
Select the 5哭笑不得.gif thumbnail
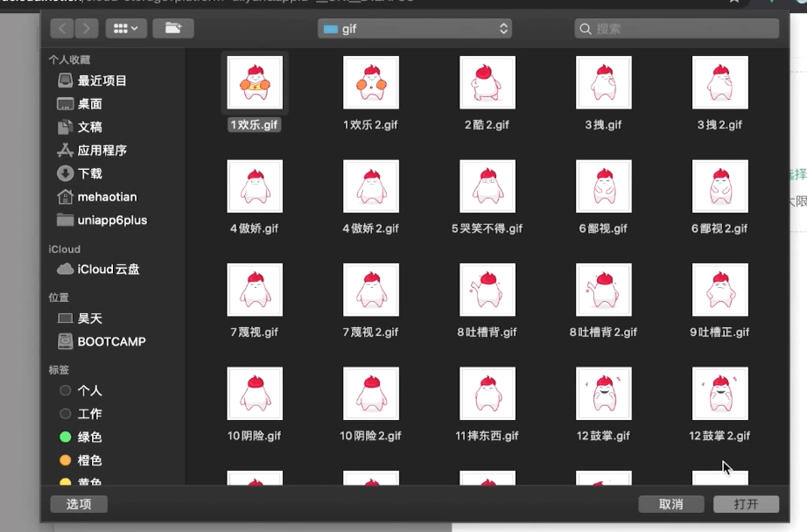[x=488, y=186]
